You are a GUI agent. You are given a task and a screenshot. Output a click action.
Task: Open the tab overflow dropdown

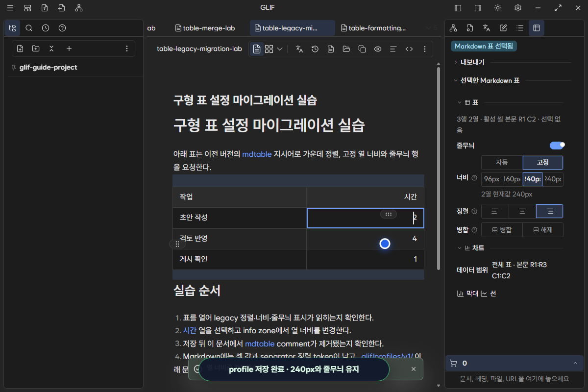(431, 28)
